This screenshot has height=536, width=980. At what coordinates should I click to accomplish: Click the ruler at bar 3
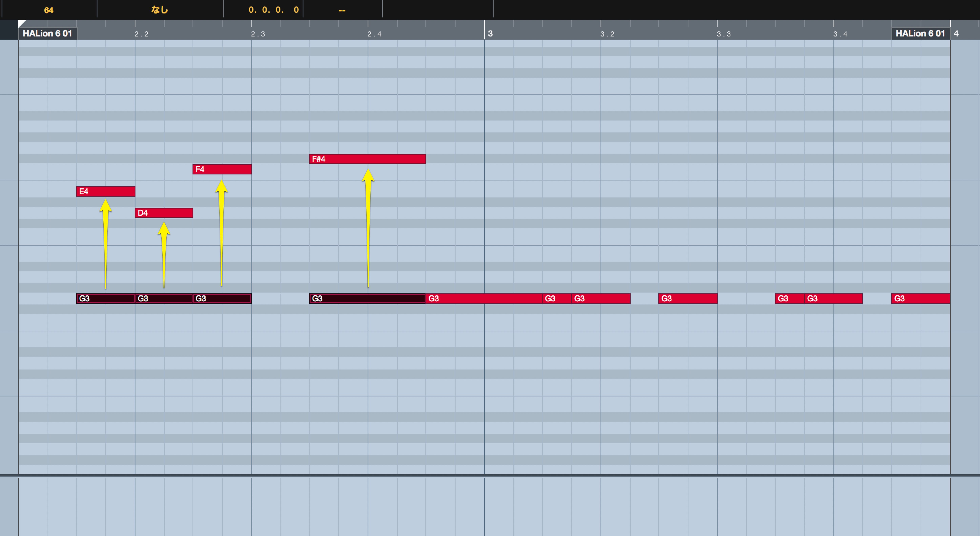490,33
